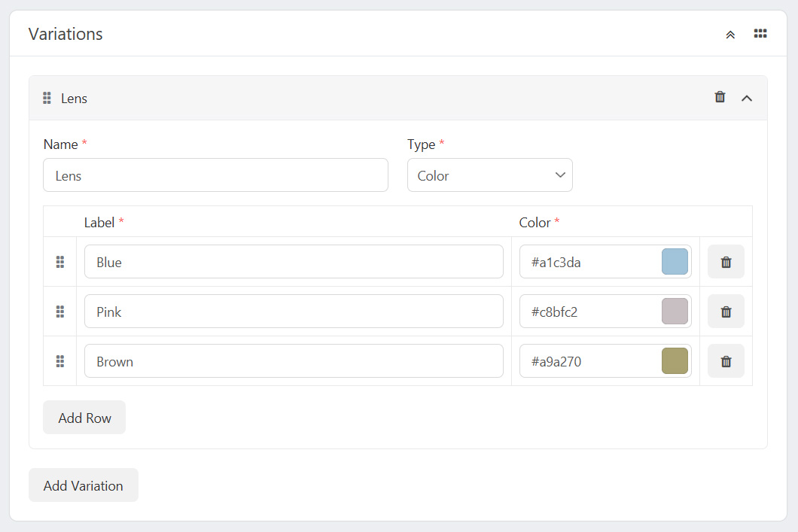Open the Brown color swatch picker
Screen dimensions: 798x532
(675, 361)
